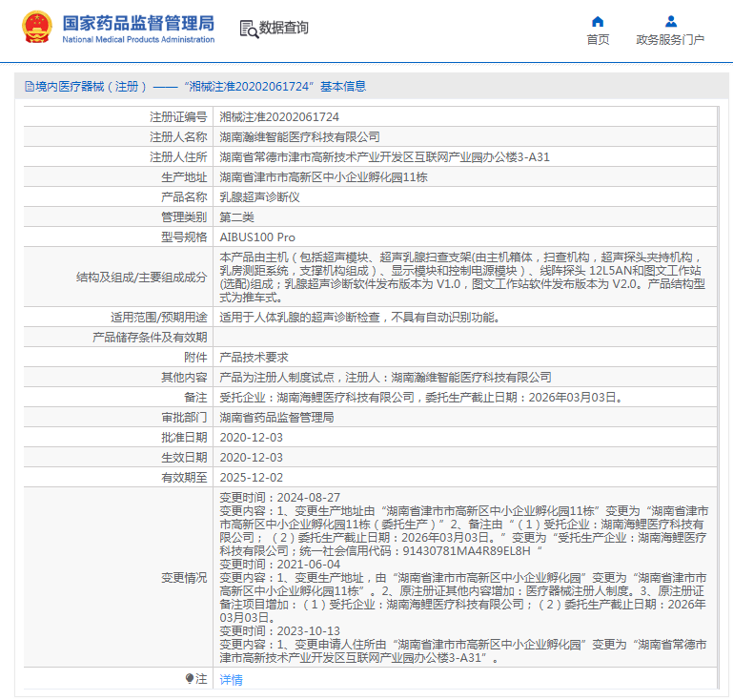Click approval department 湖南省药品监督管理局

click(x=276, y=418)
